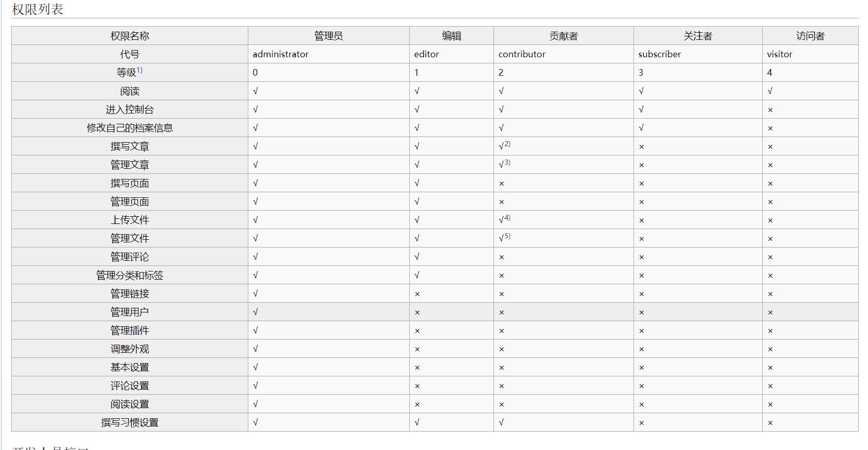Viewport: 868px width, 450px height.
Task: Click the 贡献者 column header
Action: (x=564, y=36)
